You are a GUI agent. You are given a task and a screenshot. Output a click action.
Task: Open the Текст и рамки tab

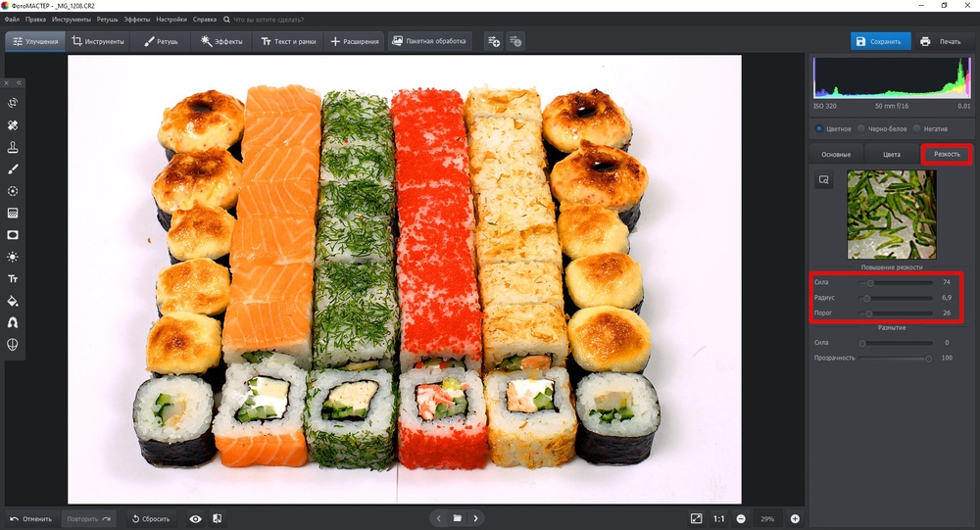(x=288, y=41)
